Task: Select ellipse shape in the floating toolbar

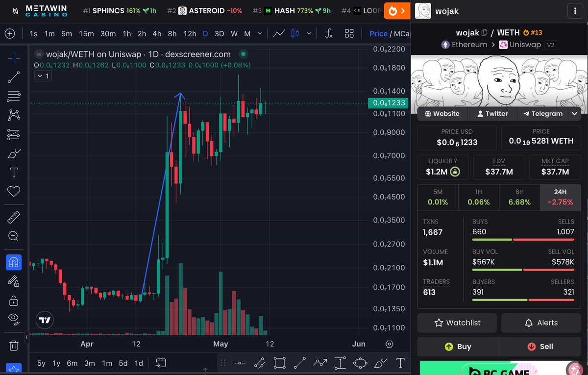Action: click(x=360, y=363)
